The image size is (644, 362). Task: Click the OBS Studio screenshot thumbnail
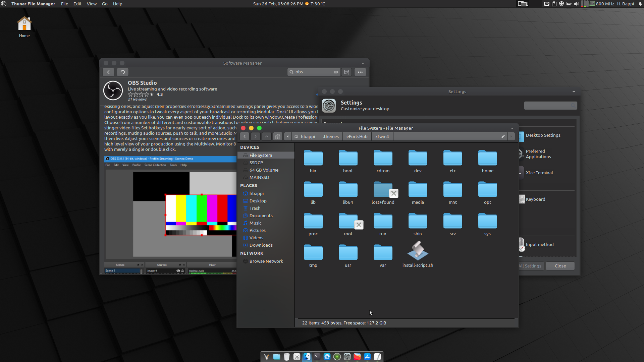170,215
